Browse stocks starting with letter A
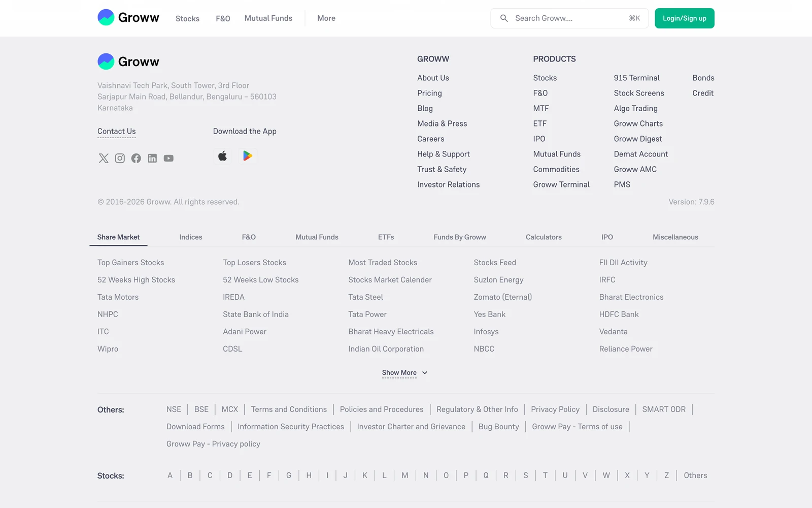The image size is (812, 508). (170, 475)
